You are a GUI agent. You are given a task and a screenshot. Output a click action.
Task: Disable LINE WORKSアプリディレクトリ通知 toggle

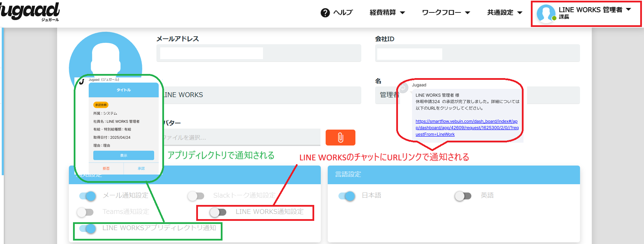[x=87, y=228]
